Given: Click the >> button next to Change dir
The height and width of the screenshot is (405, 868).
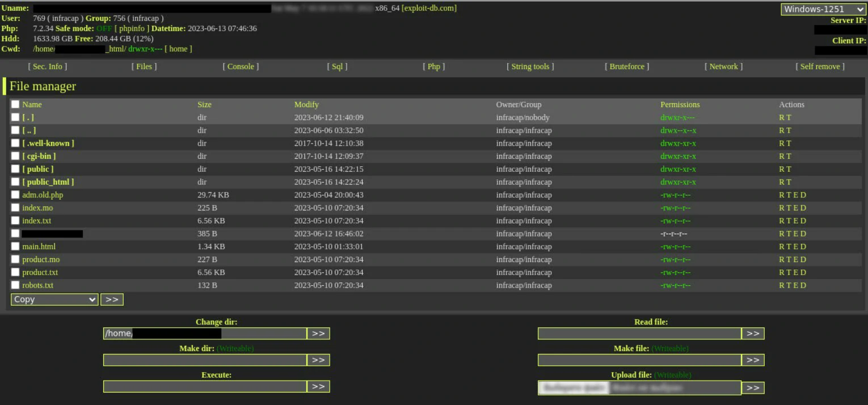Looking at the screenshot, I should (318, 334).
